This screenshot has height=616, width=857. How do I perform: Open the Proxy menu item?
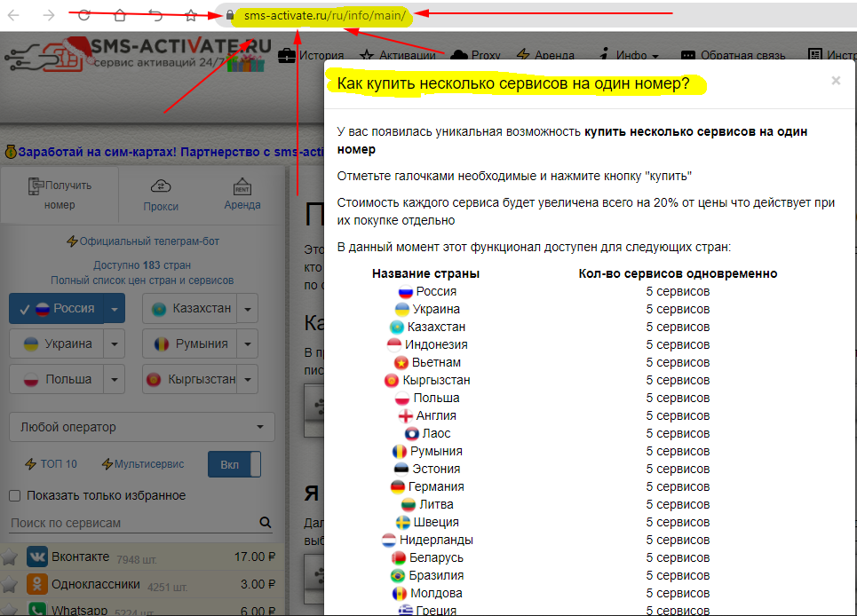point(475,55)
